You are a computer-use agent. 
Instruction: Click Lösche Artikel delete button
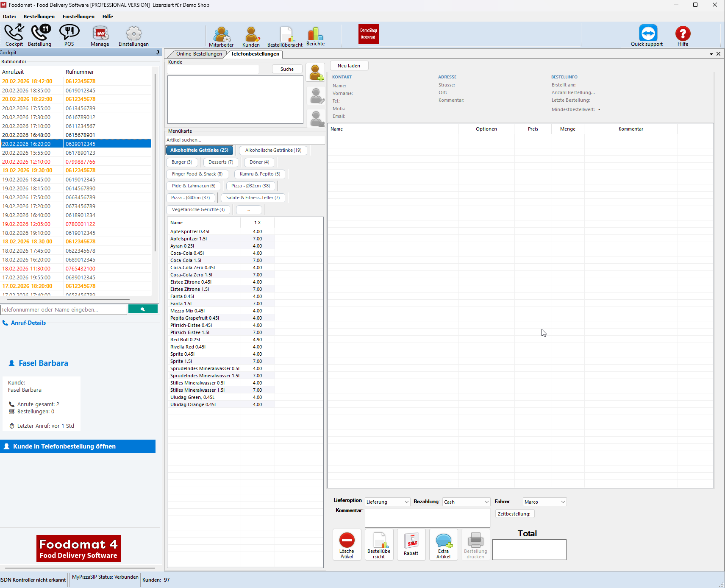pyautogui.click(x=347, y=544)
